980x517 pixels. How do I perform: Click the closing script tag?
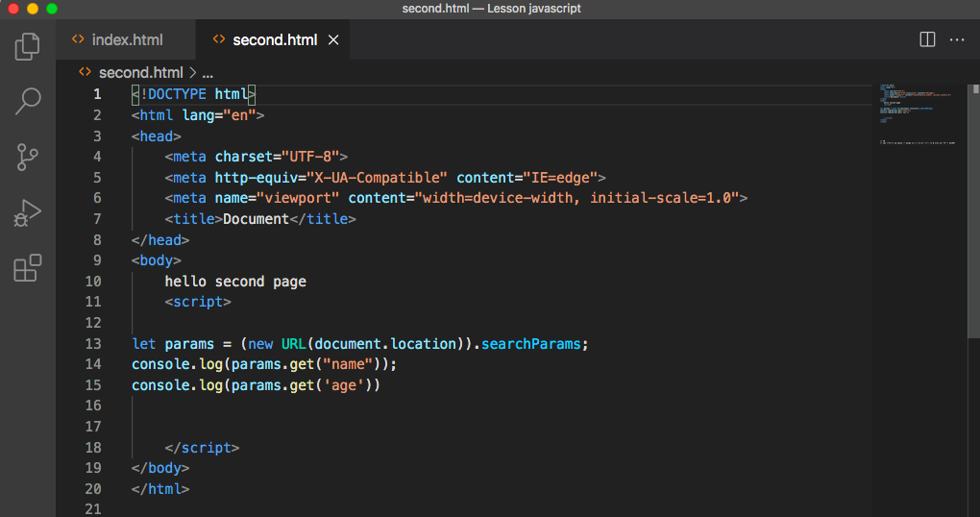[202, 448]
